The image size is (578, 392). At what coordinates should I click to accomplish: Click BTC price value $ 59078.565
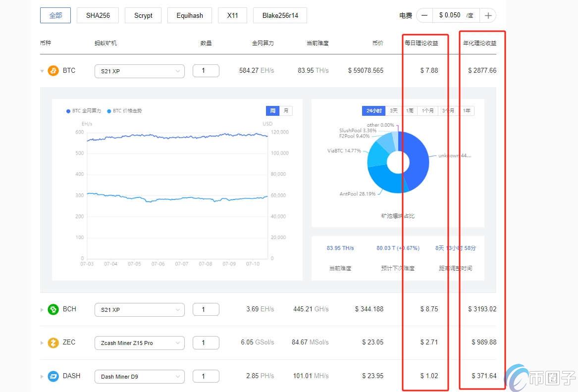(x=366, y=70)
